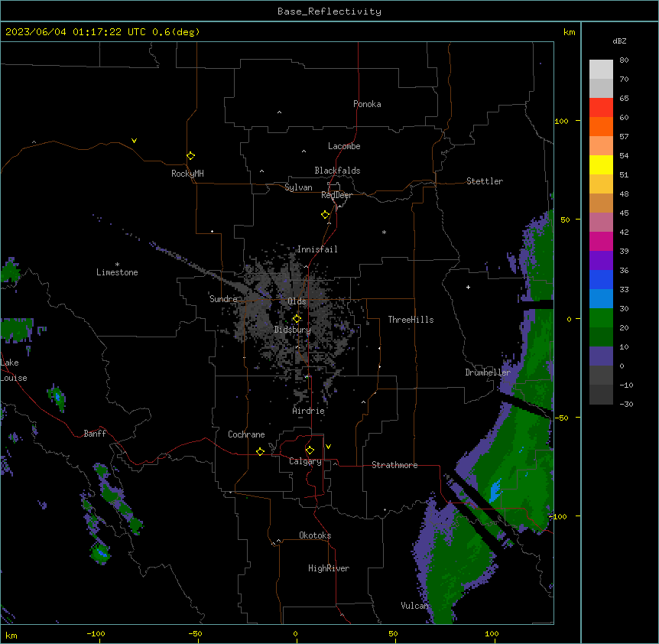The height and width of the screenshot is (644, 659).
Task: Click the green echo cell west of Okotoks
Action: pyautogui.click(x=100, y=553)
